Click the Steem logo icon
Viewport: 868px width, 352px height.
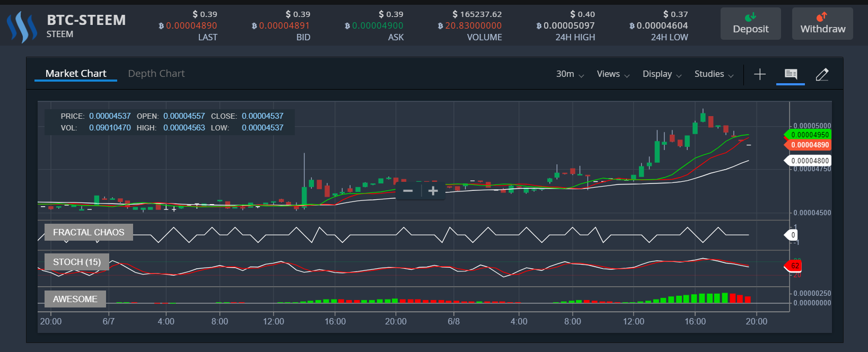[22, 27]
